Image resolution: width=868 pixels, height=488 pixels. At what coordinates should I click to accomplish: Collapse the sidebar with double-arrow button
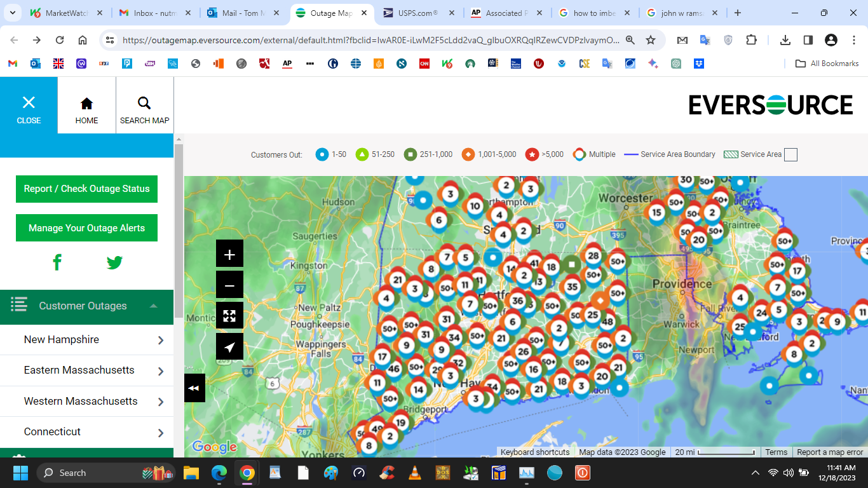pos(194,388)
